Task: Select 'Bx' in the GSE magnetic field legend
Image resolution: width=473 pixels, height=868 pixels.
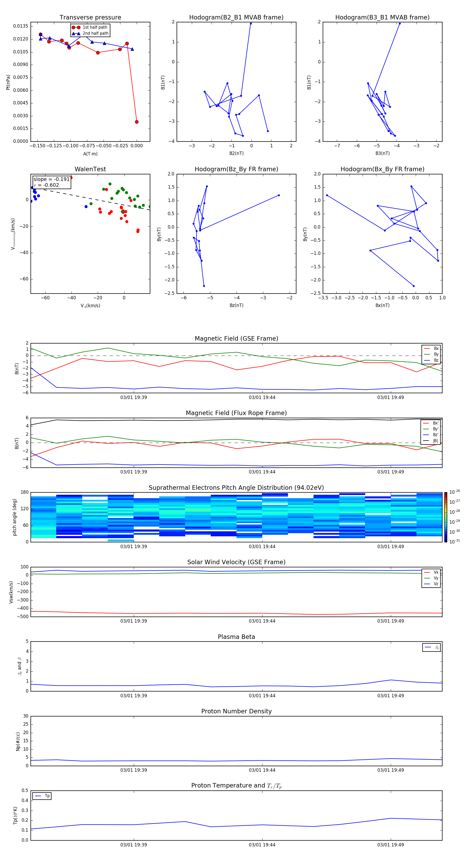Action: (x=431, y=349)
